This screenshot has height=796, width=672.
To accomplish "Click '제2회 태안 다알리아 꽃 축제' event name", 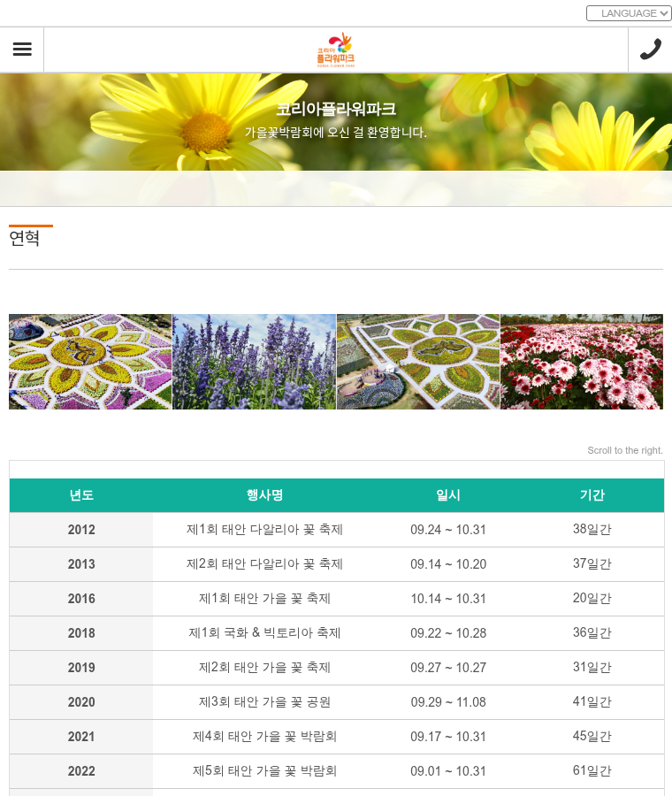I will point(264,564).
